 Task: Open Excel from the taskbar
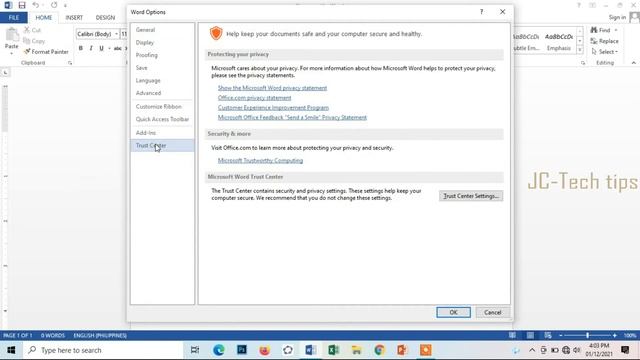pos(333,350)
